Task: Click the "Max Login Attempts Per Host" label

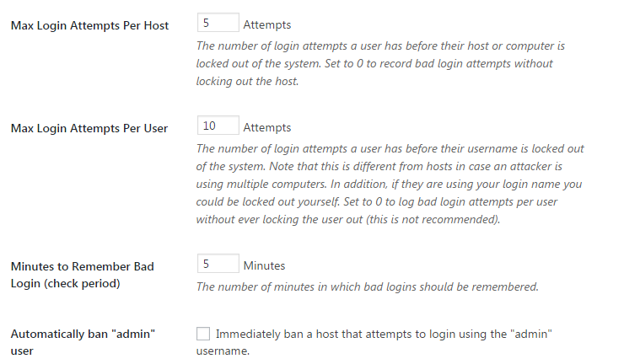Action: click(x=89, y=25)
